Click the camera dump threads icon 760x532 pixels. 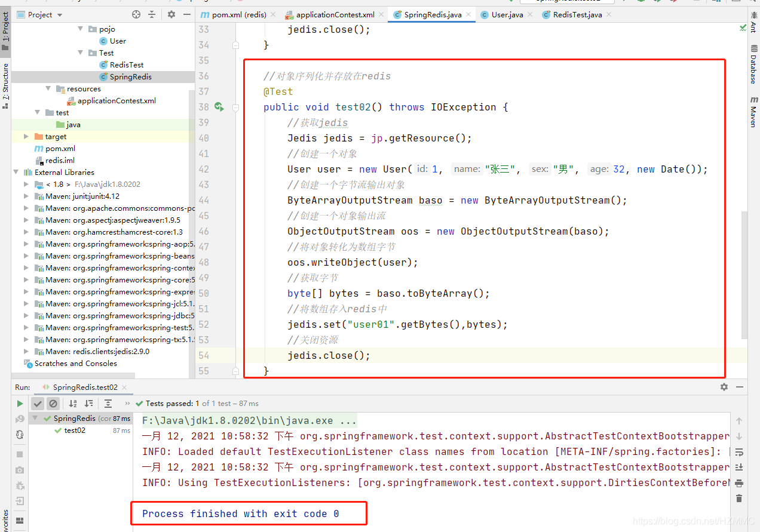[x=20, y=471]
